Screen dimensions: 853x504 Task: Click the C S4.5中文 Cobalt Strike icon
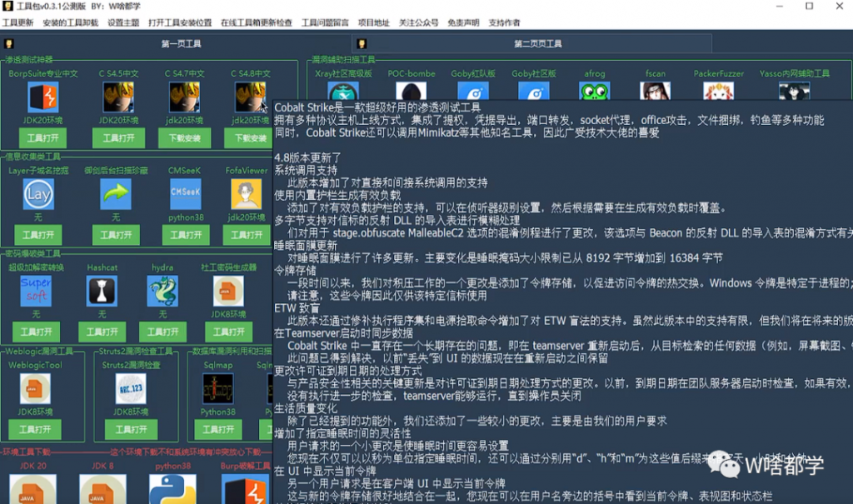(118, 97)
